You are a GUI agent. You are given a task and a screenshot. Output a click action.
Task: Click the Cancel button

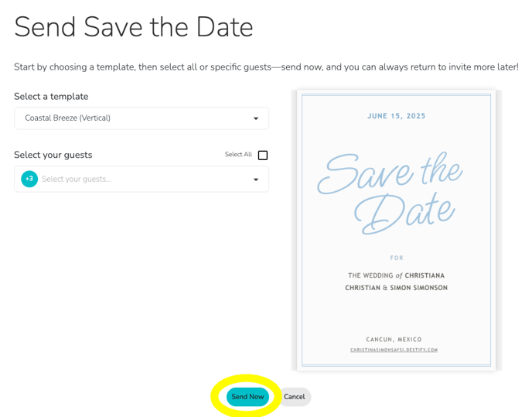coord(295,397)
